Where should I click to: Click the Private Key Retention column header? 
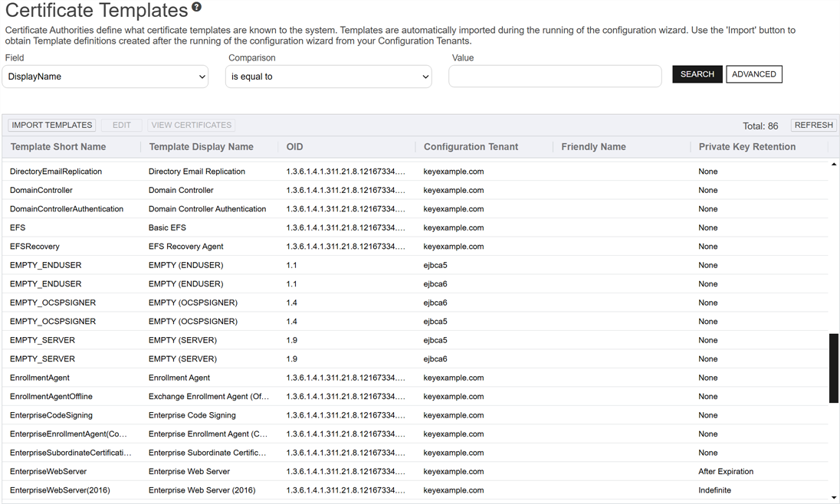pos(746,147)
